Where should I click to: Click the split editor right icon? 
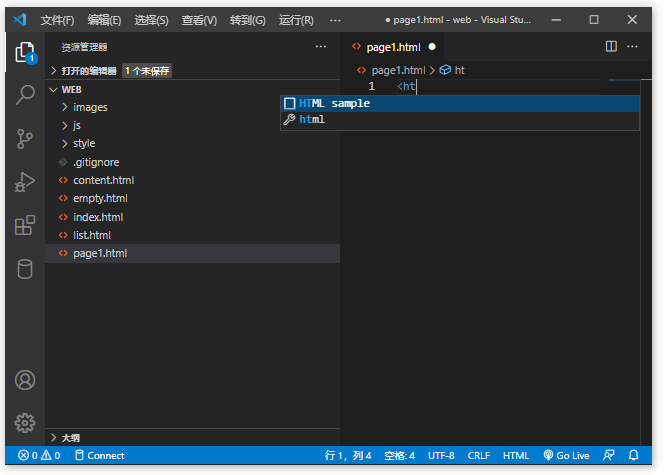pyautogui.click(x=611, y=46)
